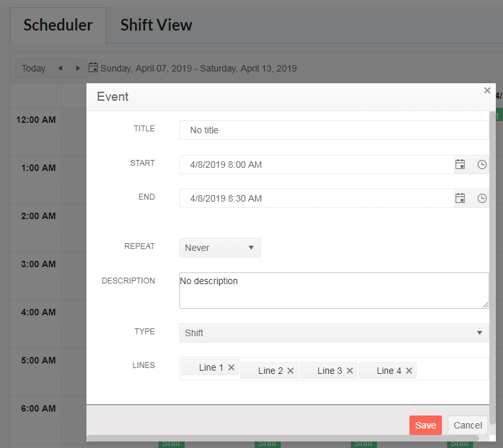The image size is (503, 448).
Task: Save the event
Action: click(x=425, y=425)
